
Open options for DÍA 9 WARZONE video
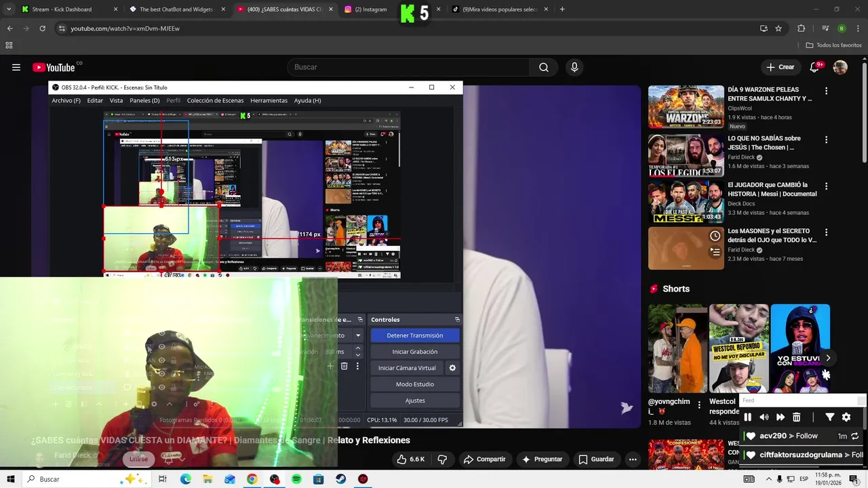826,91
